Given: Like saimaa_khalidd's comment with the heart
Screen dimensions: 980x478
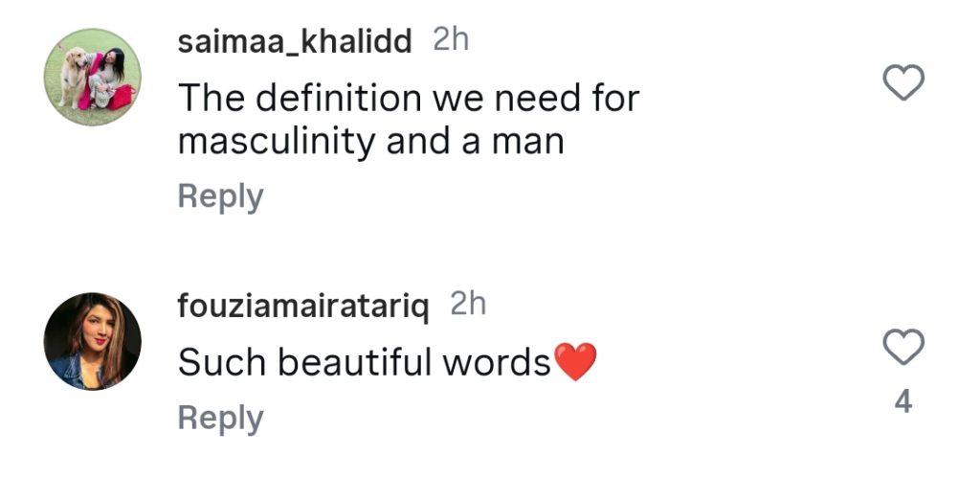Looking at the screenshot, I should point(902,84).
